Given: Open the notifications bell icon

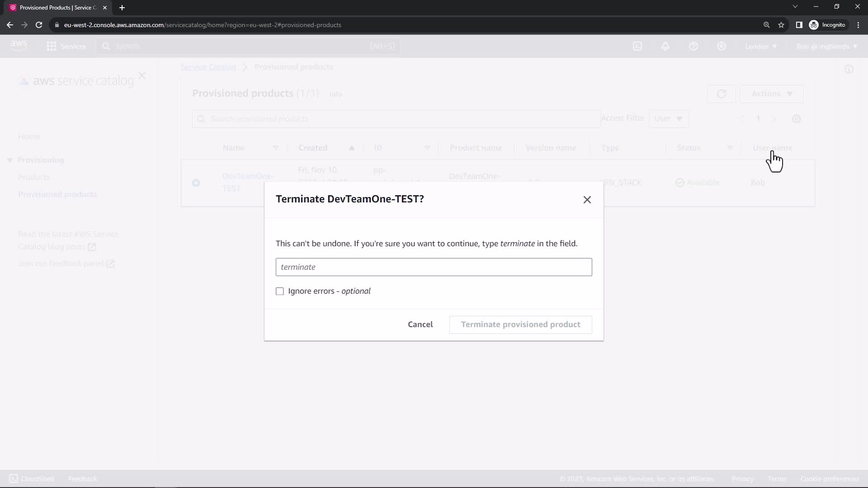Looking at the screenshot, I should [x=665, y=46].
